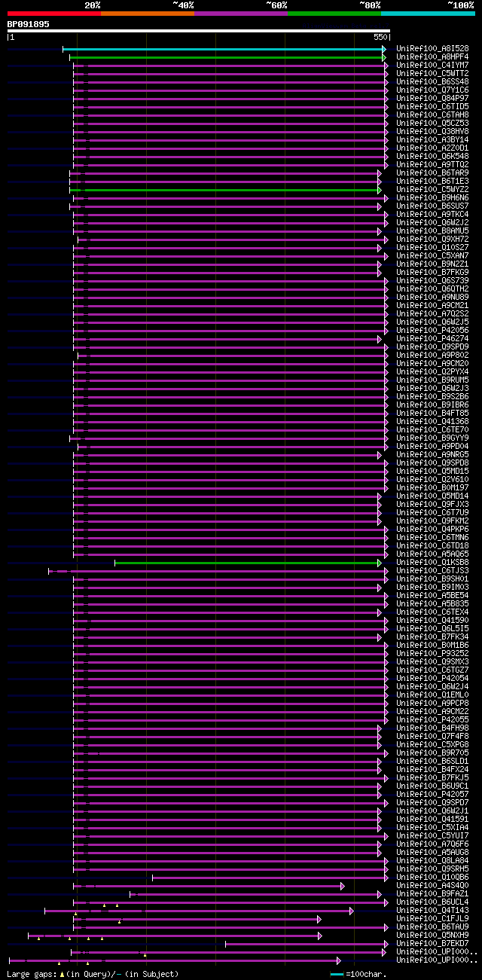Click the UniRef100_C1FJL9 label

click(432, 919)
